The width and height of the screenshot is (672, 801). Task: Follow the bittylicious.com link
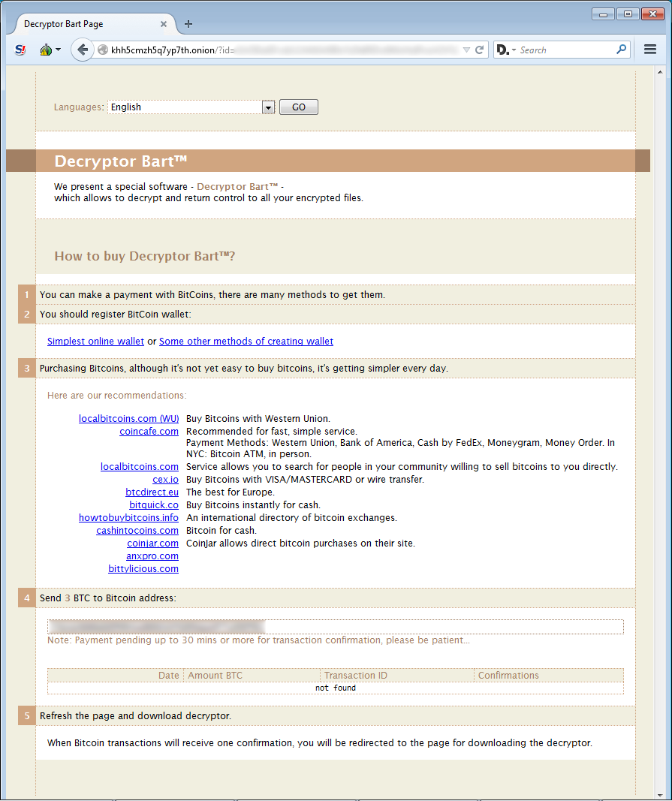(143, 569)
